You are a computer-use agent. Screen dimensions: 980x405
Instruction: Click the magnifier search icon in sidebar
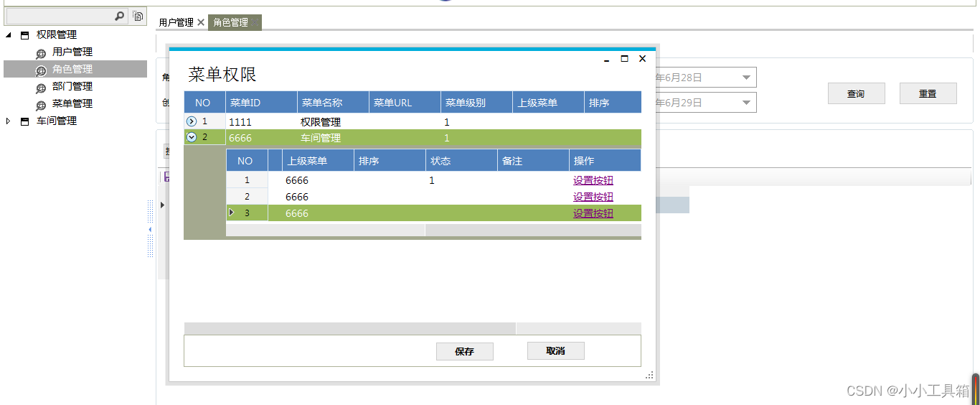pyautogui.click(x=120, y=15)
